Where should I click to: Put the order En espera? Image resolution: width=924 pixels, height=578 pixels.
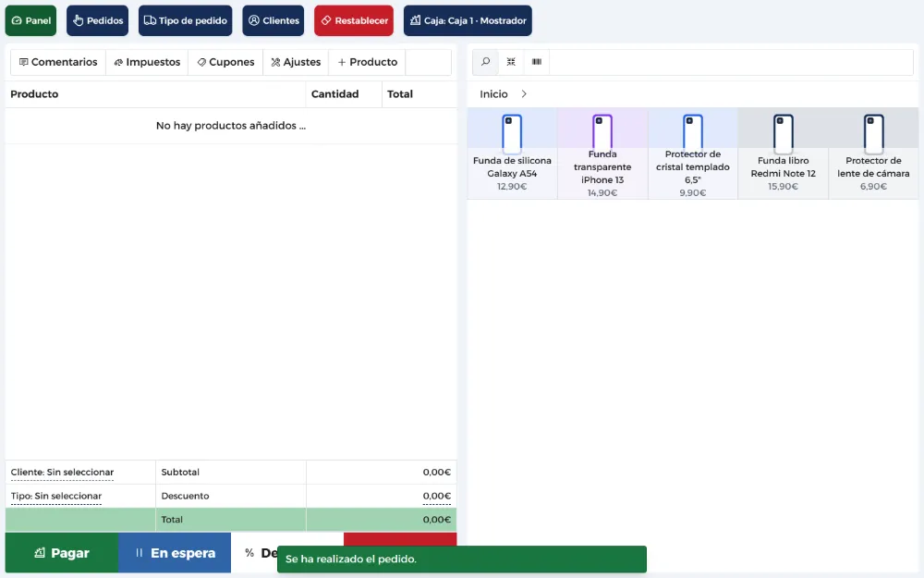[x=175, y=553]
